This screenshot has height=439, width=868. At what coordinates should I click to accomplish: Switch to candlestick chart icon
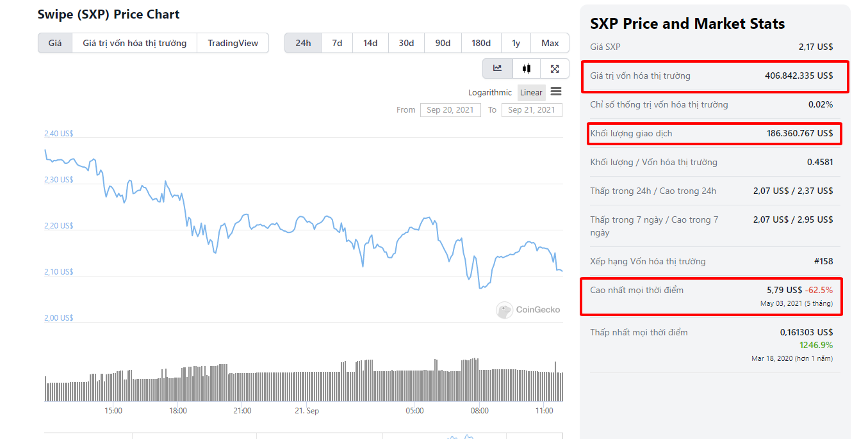(527, 68)
